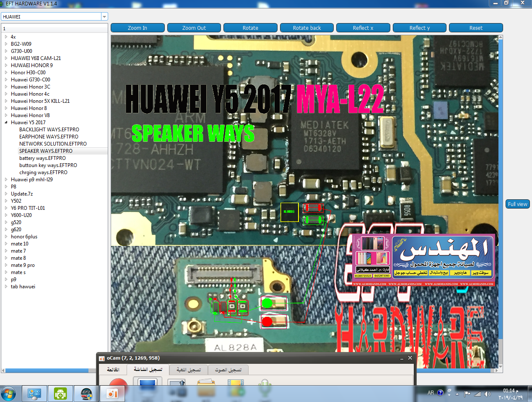The image size is (532, 402).
Task: Expand the 4x tree node
Action: (x=6, y=37)
